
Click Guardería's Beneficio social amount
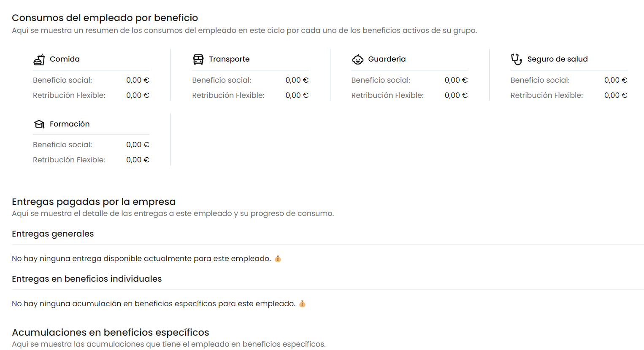[456, 80]
